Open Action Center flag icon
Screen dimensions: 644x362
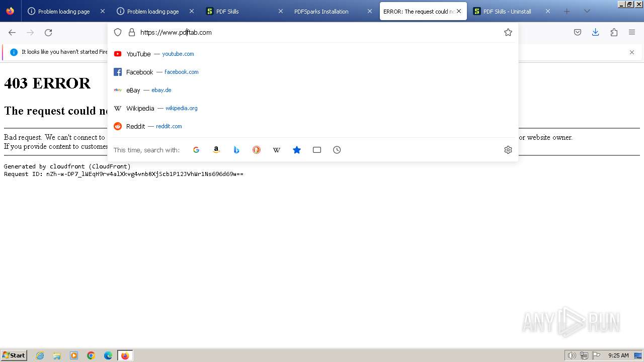[596, 355]
